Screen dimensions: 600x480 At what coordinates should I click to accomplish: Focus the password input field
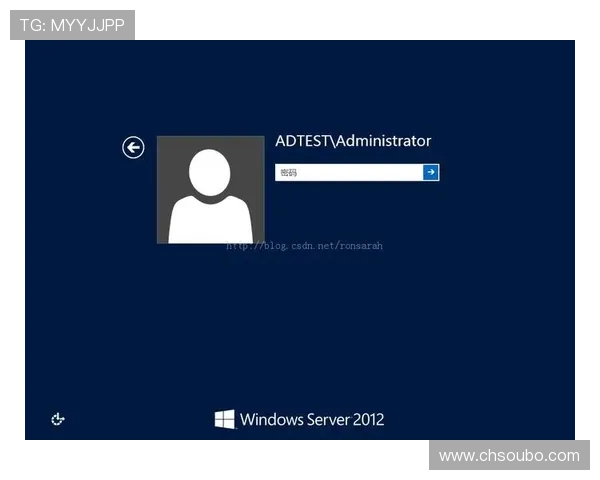click(x=350, y=172)
